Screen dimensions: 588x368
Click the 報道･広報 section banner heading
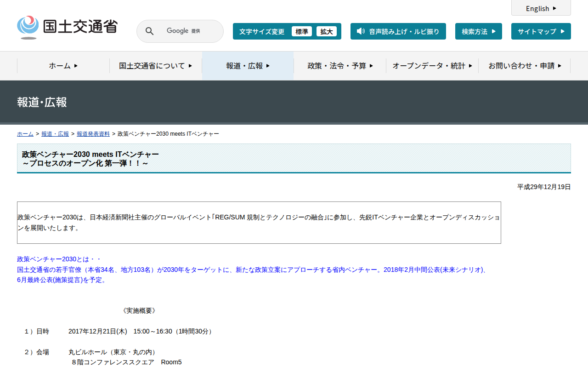pos(42,102)
